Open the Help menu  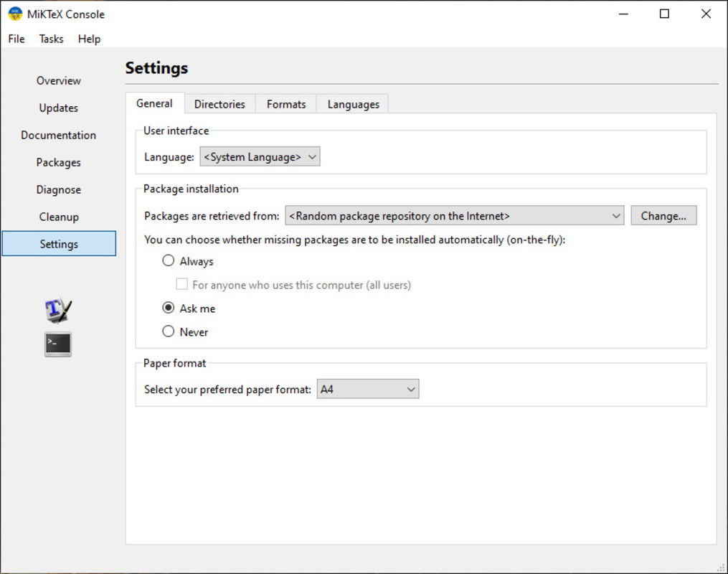point(89,39)
